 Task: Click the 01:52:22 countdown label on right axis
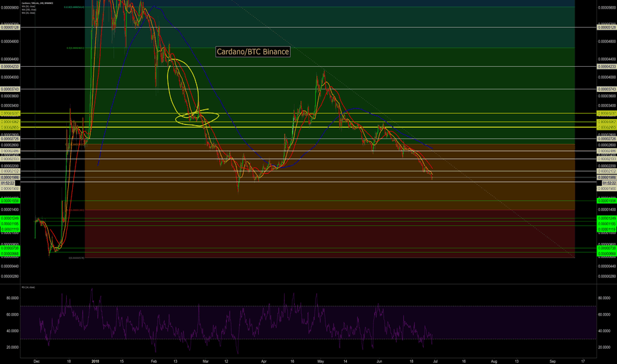point(609,183)
